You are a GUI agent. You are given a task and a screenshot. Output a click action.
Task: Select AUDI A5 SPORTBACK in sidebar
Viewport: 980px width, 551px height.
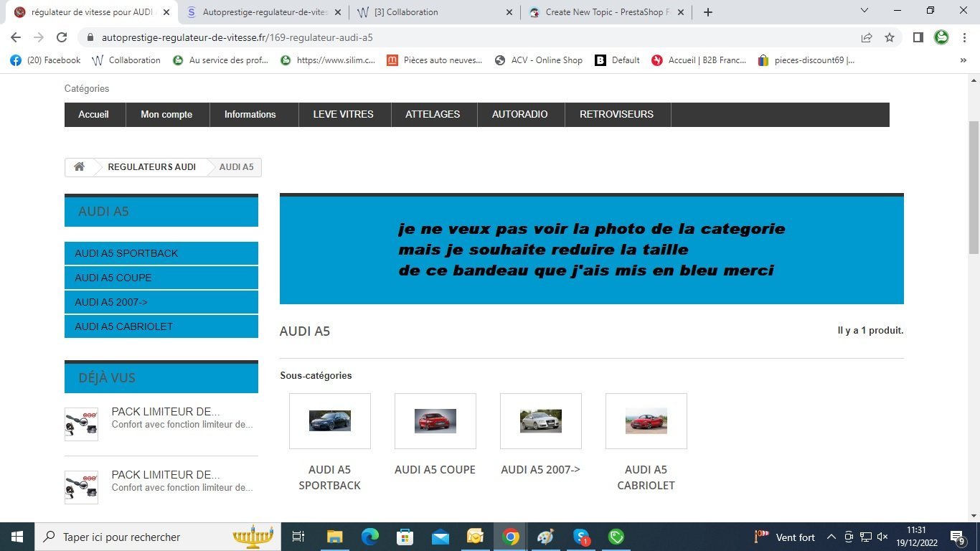(x=161, y=253)
